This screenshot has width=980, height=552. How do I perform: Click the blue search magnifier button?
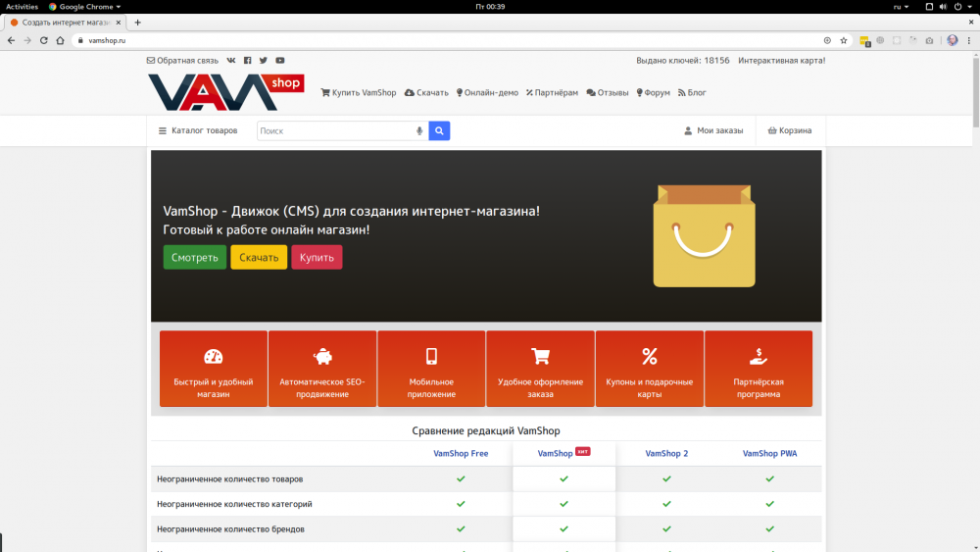tap(439, 130)
